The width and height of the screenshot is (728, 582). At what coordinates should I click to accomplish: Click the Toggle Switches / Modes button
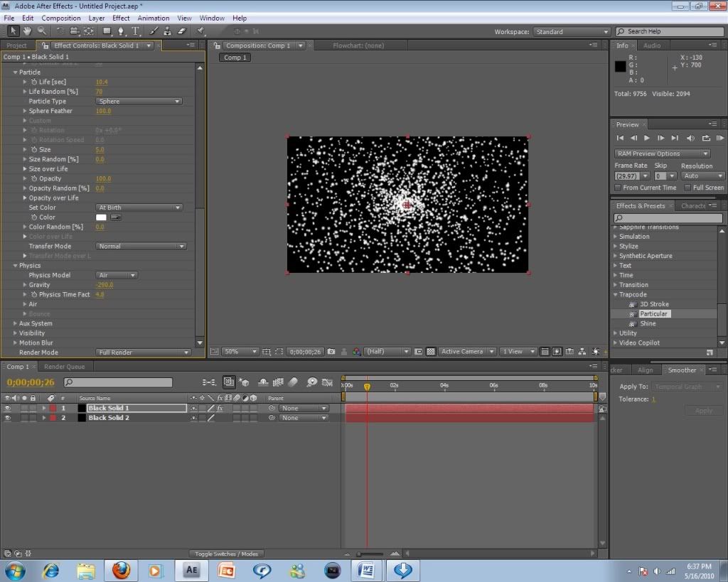[227, 554]
